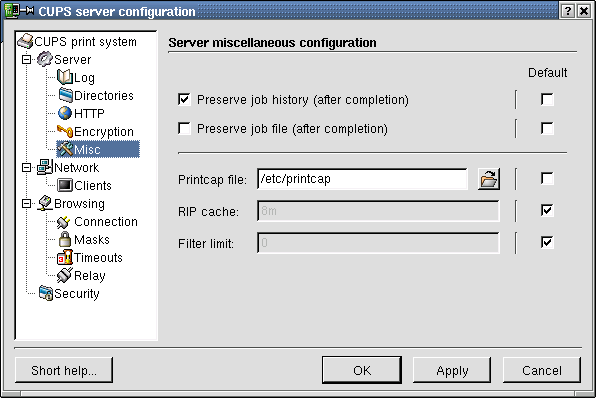Check Default box for Printcap file
This screenshot has height=398, width=596.
pyautogui.click(x=547, y=179)
